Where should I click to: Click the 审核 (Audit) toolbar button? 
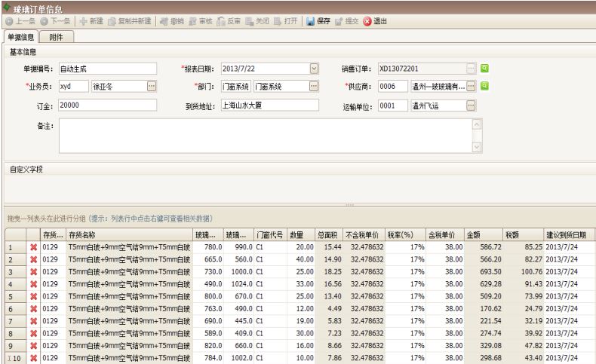tap(201, 21)
